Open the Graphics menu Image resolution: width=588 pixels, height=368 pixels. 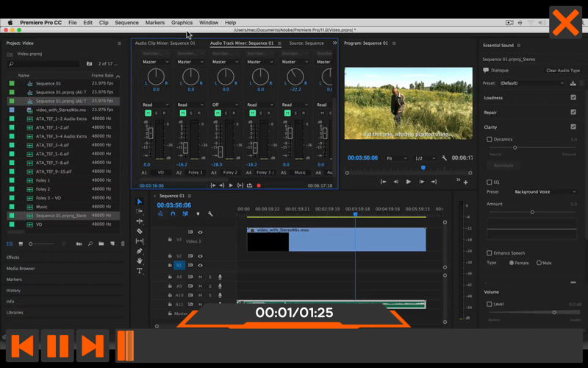pos(182,23)
